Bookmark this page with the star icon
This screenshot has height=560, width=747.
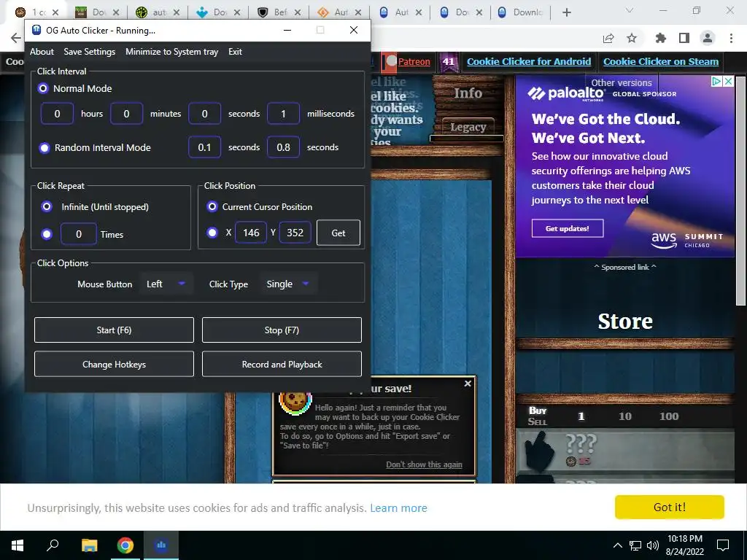632,38
